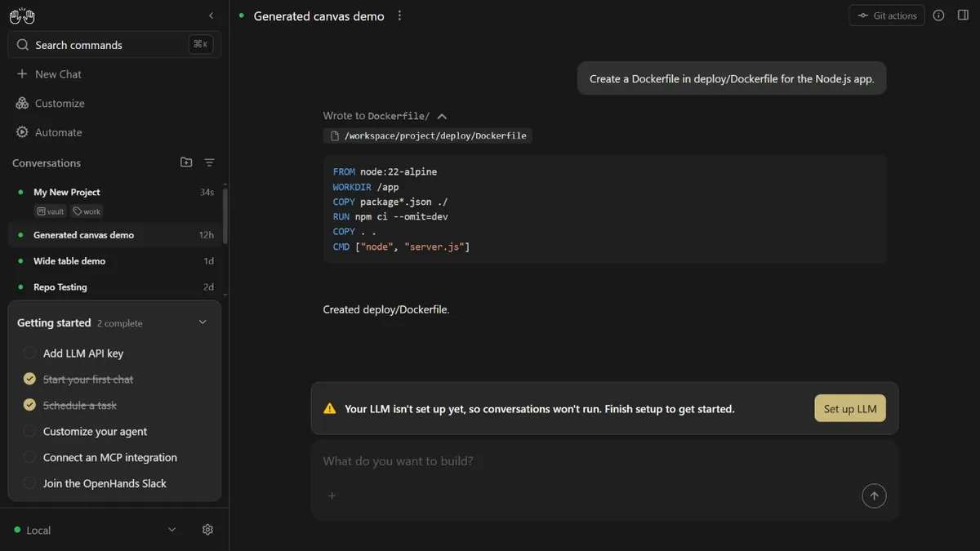This screenshot has width=980, height=551.
Task: Create a new conversation folder
Action: [x=186, y=162]
